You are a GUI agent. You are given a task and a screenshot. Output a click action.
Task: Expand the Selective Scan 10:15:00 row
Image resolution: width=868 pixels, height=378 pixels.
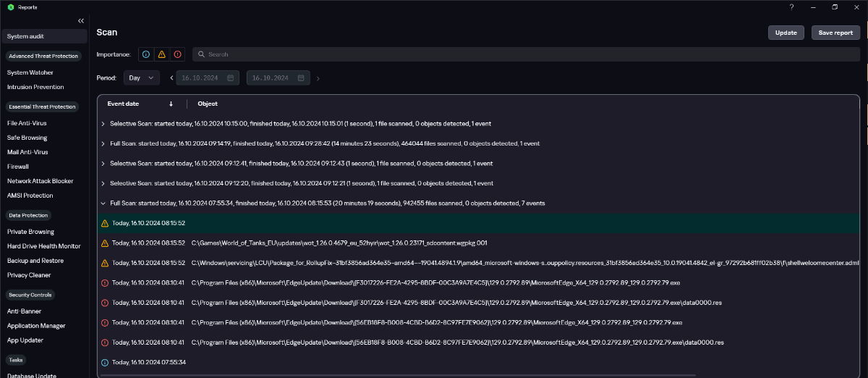coord(103,124)
